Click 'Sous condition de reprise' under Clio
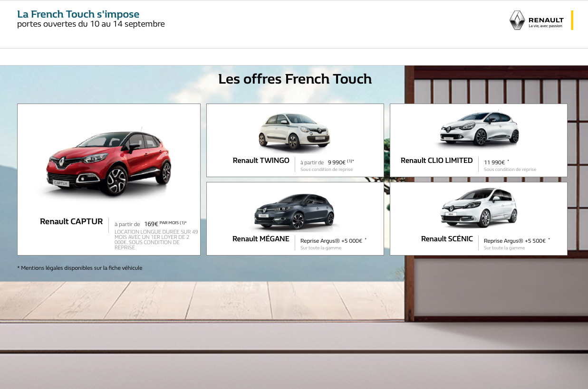 pyautogui.click(x=510, y=170)
